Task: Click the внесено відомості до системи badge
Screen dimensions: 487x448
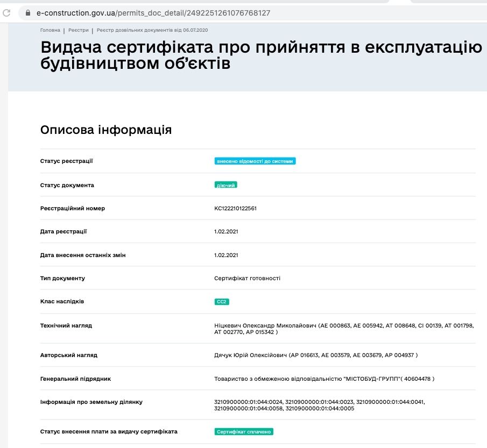Action: pos(255,161)
